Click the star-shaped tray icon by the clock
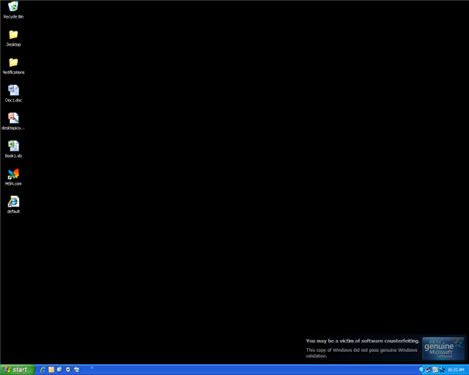469x375 pixels. 442,370
